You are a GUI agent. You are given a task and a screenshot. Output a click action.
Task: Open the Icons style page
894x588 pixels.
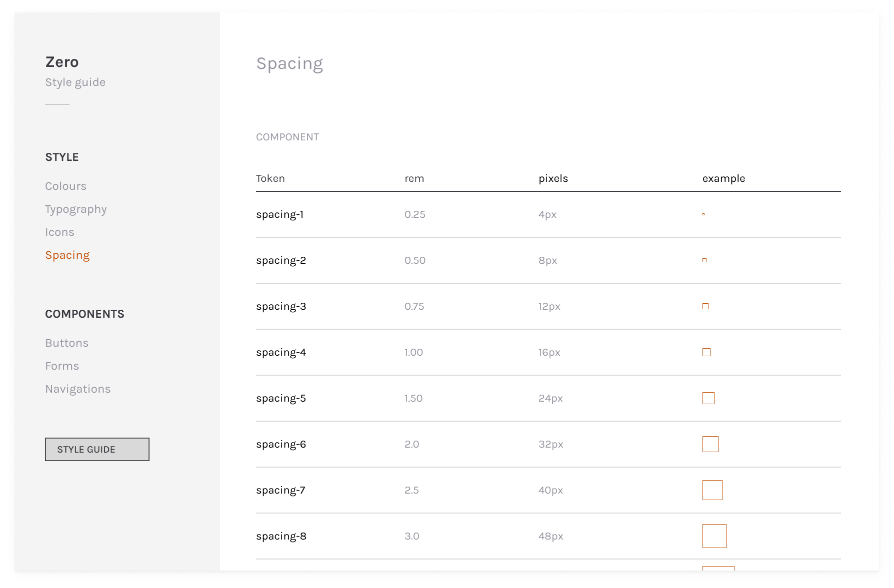[59, 232]
